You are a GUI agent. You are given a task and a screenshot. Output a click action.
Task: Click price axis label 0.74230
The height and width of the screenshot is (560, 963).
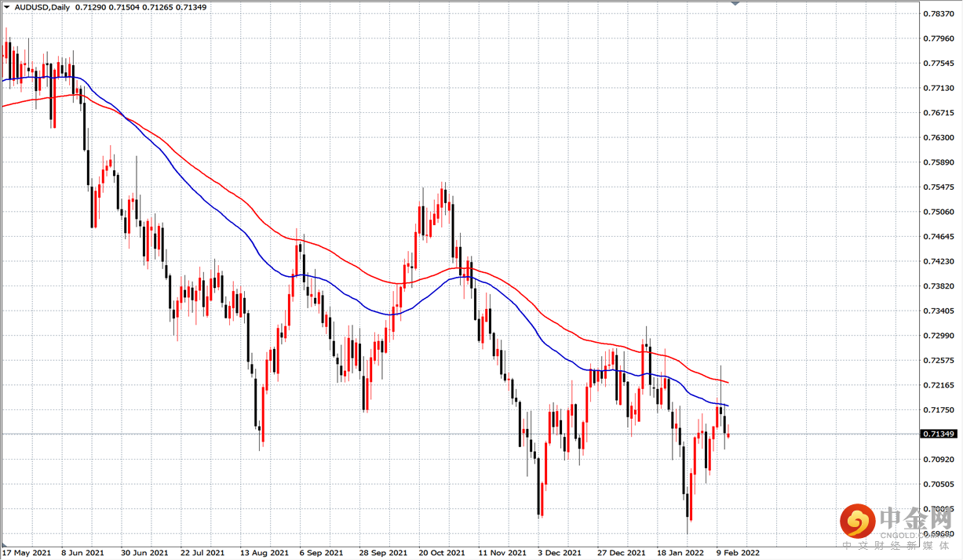pos(938,261)
